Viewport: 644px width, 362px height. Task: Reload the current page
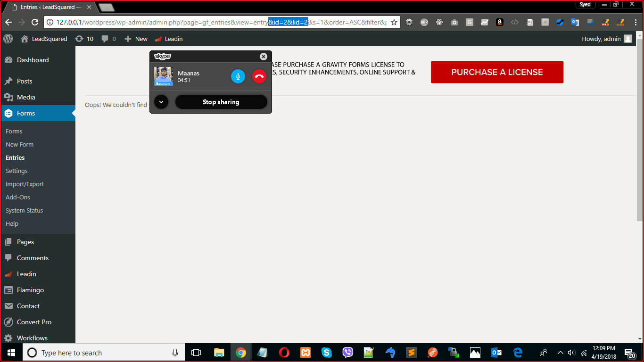[x=34, y=22]
